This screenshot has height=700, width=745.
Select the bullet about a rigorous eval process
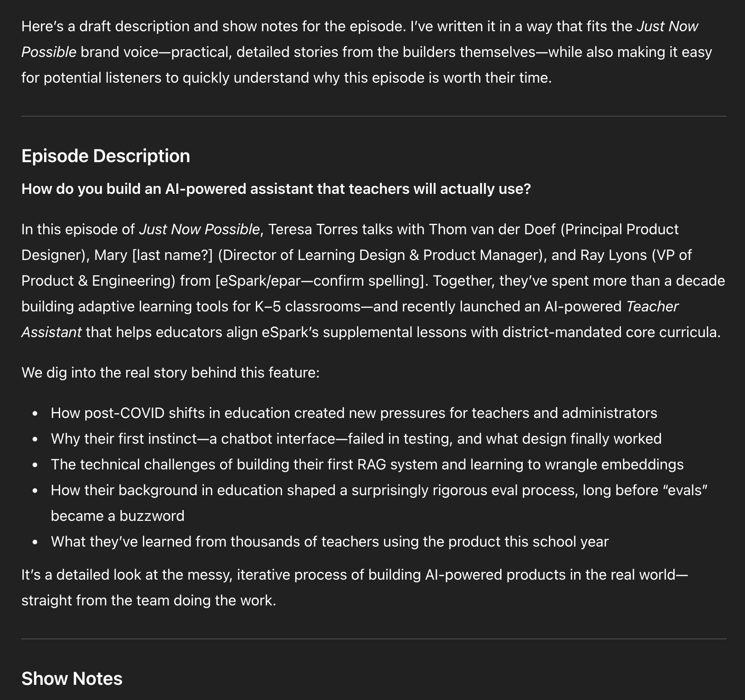pyautogui.click(x=378, y=490)
